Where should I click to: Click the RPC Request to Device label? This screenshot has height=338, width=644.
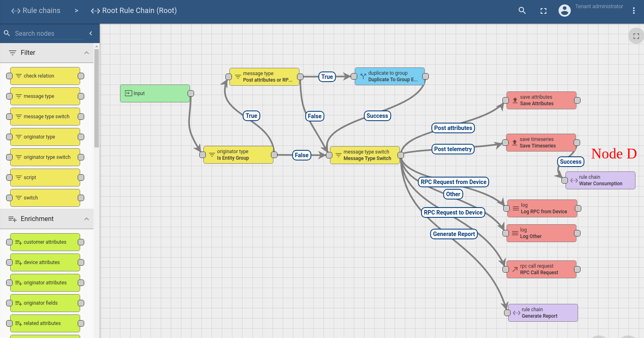[453, 212]
